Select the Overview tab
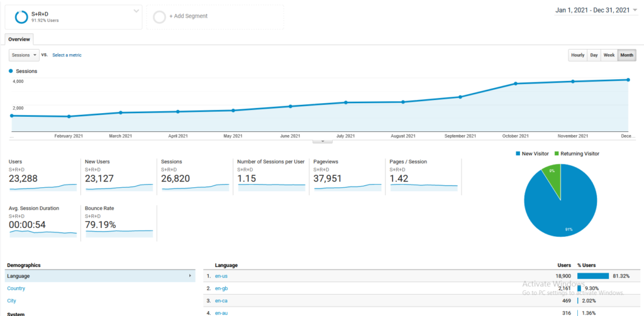This screenshot has height=316, width=644. click(x=19, y=39)
